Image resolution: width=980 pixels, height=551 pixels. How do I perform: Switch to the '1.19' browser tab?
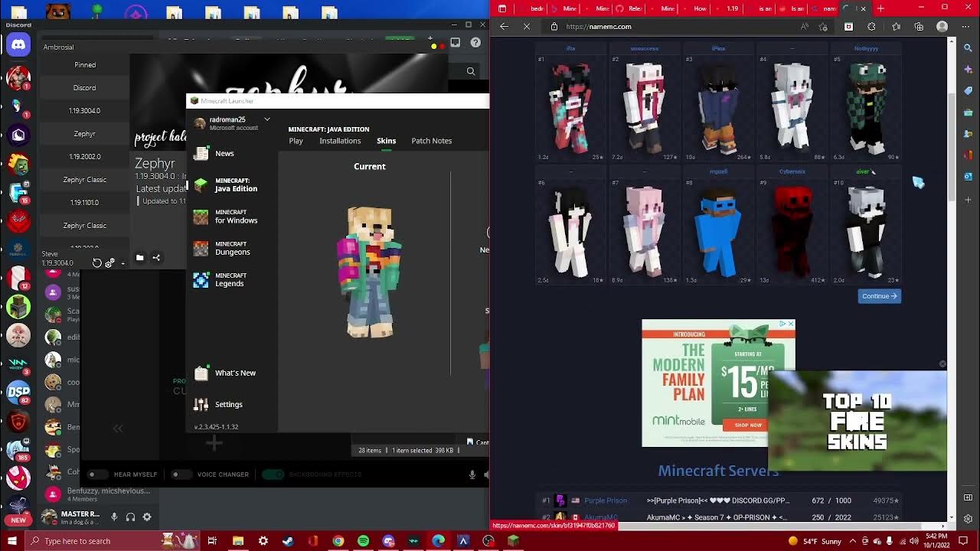tap(728, 8)
